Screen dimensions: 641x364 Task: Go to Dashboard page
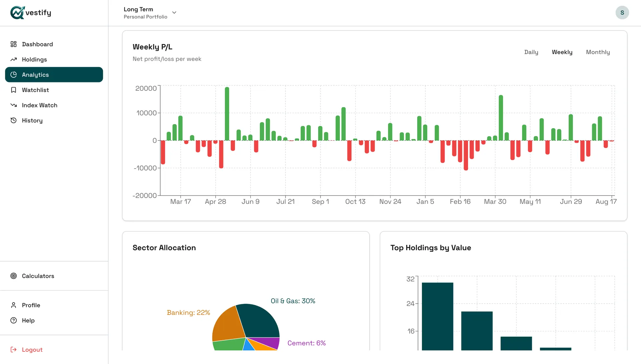click(54, 44)
